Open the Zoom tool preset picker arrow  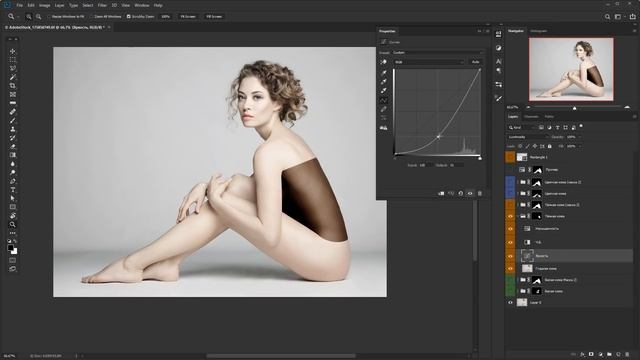pos(18,17)
